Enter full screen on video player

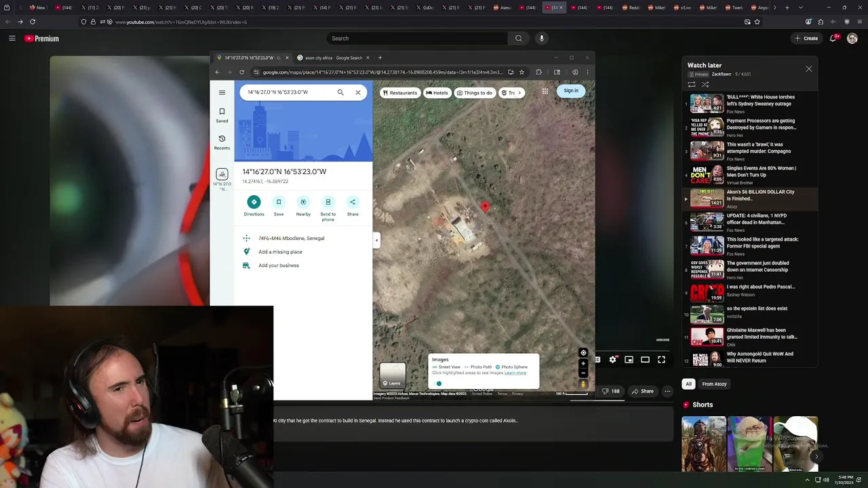coord(662,360)
